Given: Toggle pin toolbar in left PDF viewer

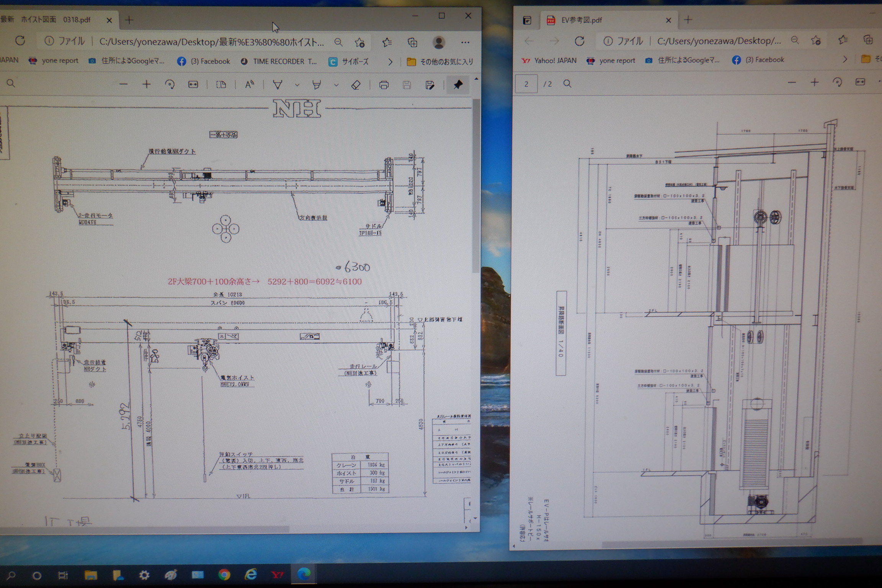Looking at the screenshot, I should pyautogui.click(x=458, y=85).
